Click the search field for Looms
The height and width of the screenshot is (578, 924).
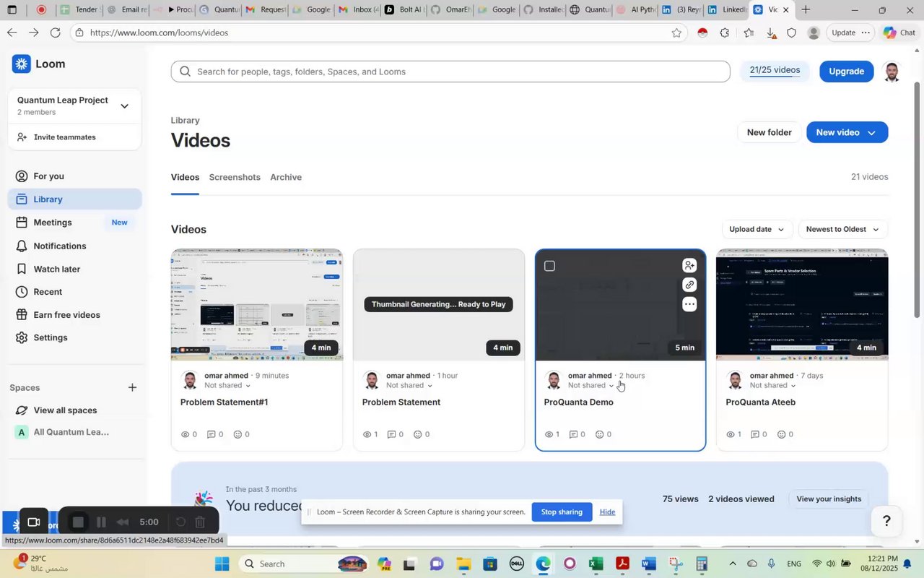point(450,72)
